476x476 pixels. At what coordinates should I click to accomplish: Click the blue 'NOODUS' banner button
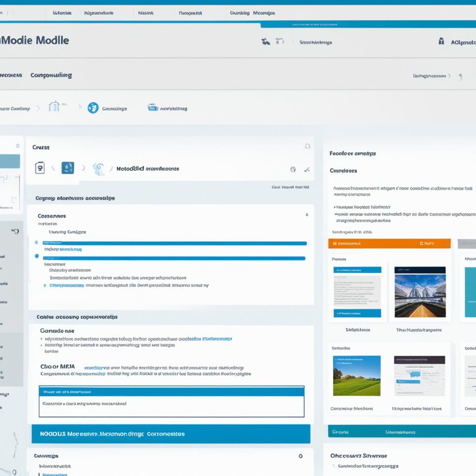pos(171,434)
